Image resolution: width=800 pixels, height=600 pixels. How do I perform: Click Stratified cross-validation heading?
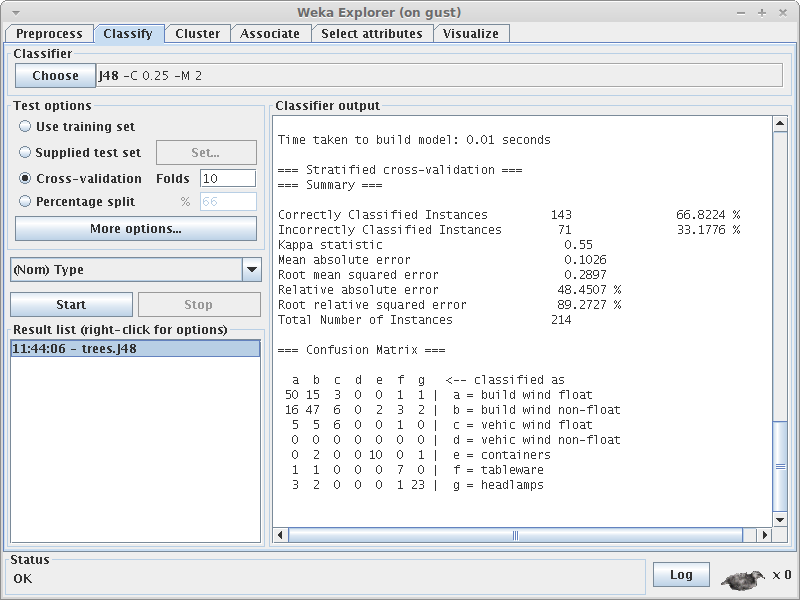tap(400, 170)
